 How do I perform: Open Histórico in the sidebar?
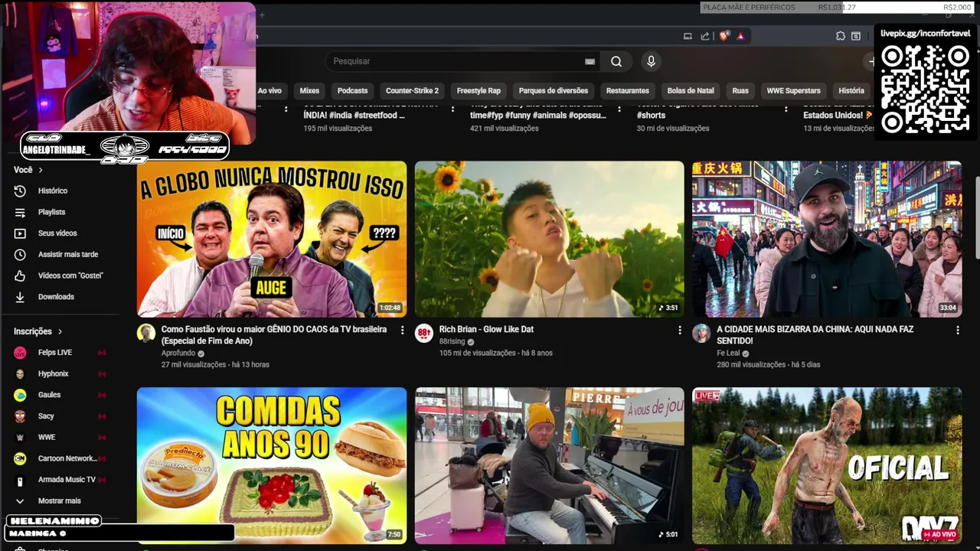[53, 191]
